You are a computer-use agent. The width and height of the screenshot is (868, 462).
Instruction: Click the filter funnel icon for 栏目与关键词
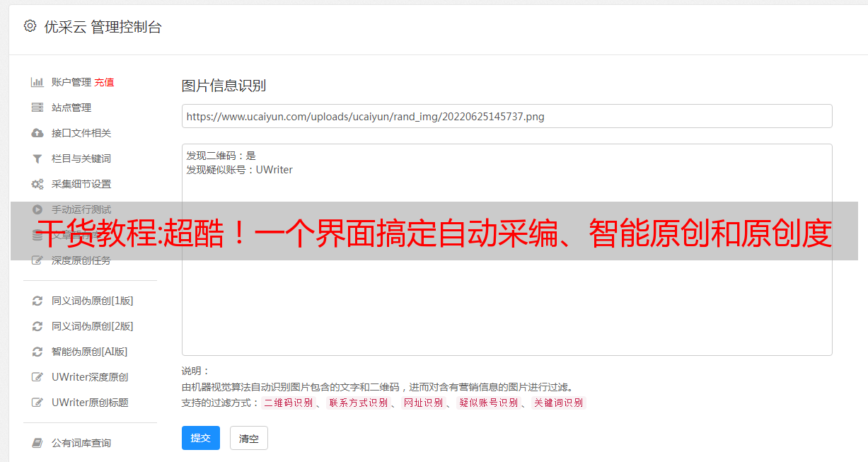37,158
